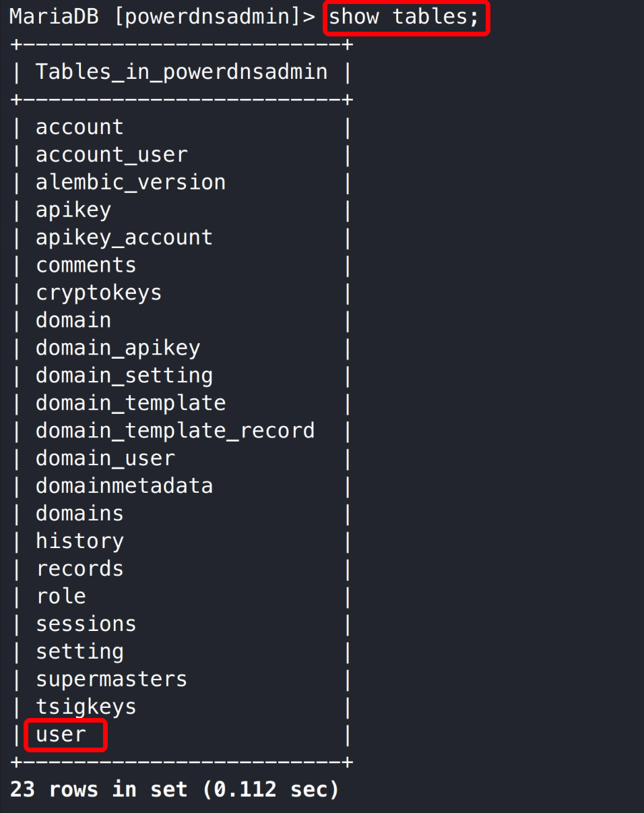Select the 'records' table entry
This screenshot has height=813, width=644.
79,569
